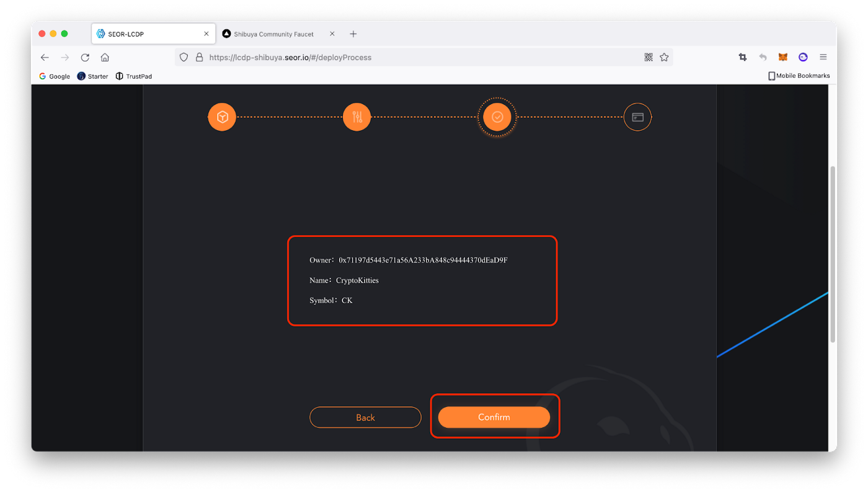Open Mobile Bookmarks folder

(799, 76)
